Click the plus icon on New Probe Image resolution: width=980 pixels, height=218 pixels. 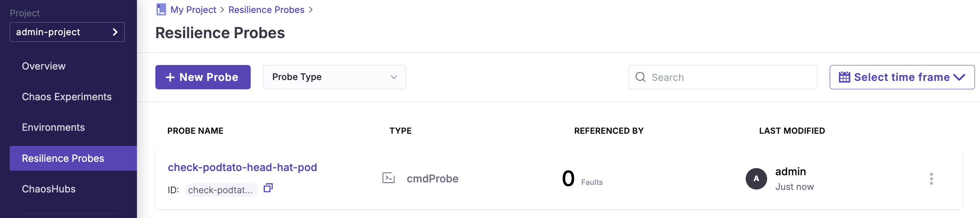pyautogui.click(x=170, y=77)
